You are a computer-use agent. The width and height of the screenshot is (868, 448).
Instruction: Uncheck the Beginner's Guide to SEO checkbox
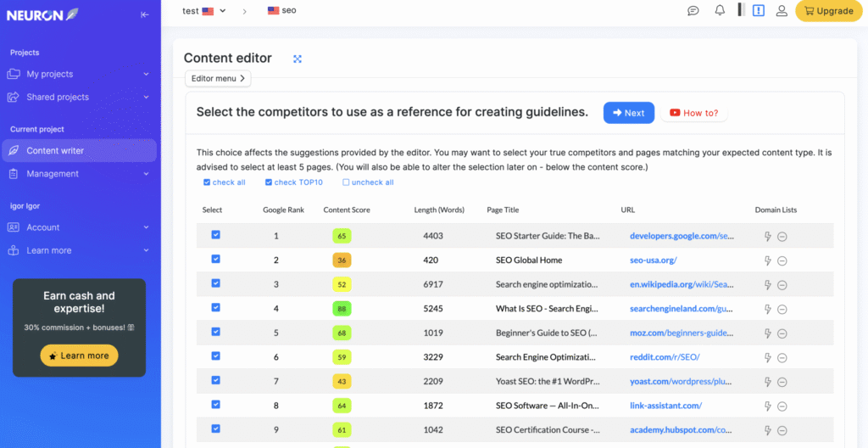(216, 332)
